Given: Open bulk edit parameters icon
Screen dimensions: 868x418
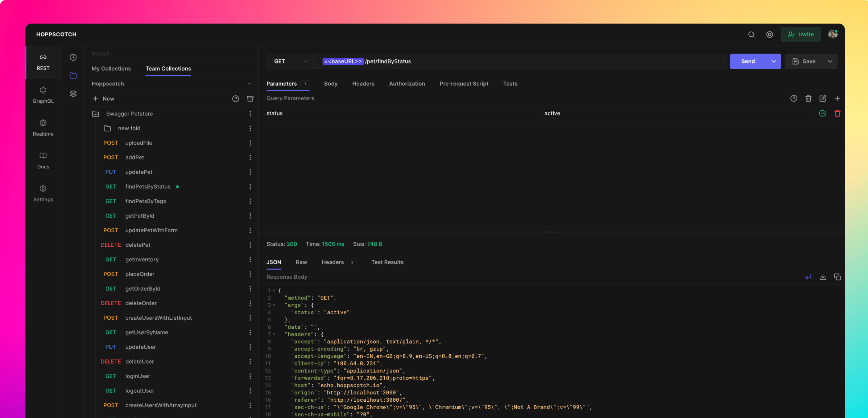Looking at the screenshot, I should click(x=823, y=98).
